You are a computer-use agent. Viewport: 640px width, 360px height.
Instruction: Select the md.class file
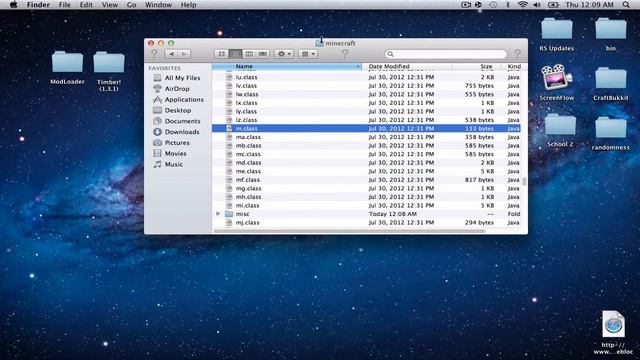click(366, 163)
